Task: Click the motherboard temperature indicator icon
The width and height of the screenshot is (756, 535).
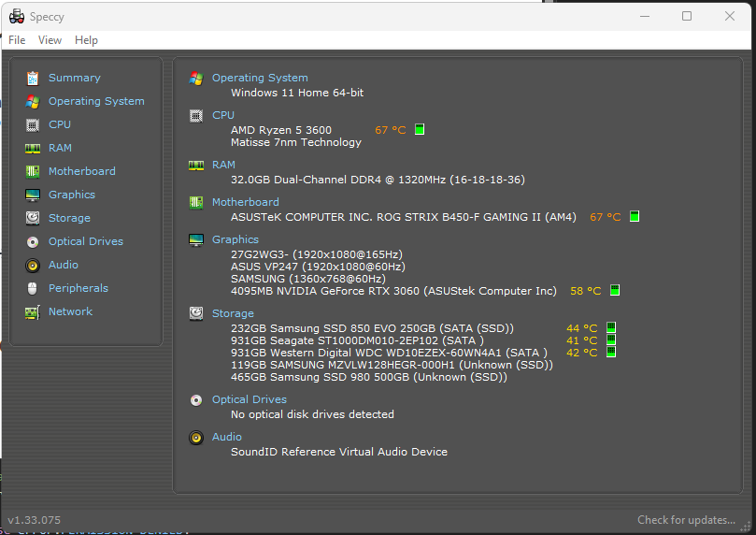Action: pos(635,216)
